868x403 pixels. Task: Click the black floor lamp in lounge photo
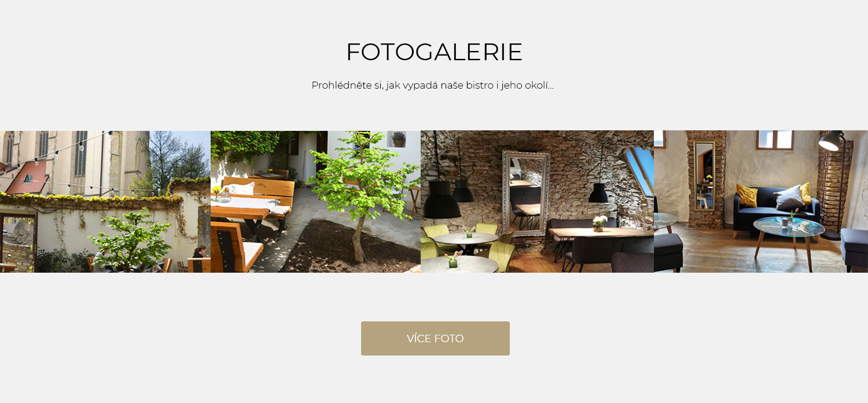click(x=833, y=184)
